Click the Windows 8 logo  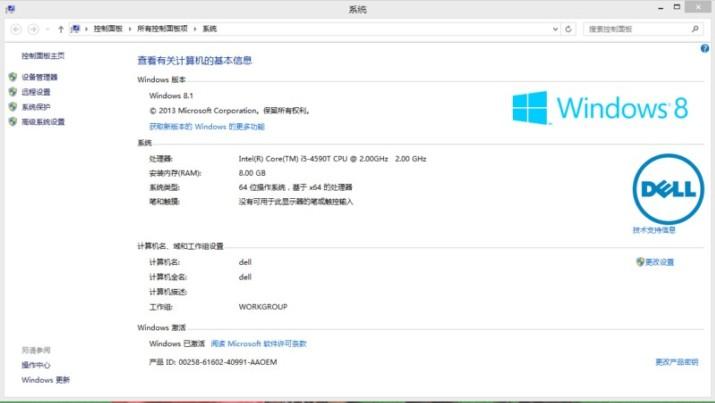(600, 108)
